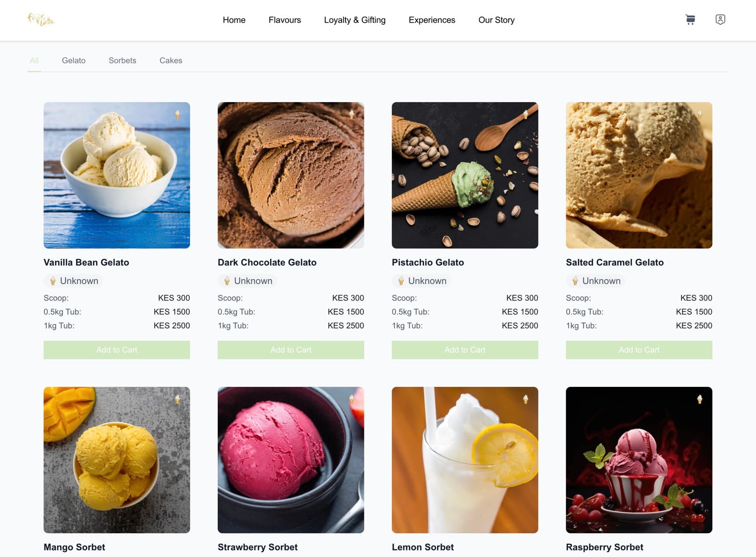
Task: Add Salted Caramel Gelato to cart
Action: 639,350
